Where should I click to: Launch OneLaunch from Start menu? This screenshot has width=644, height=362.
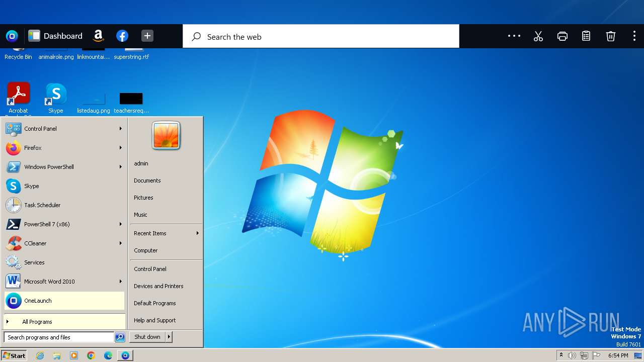[64, 301]
